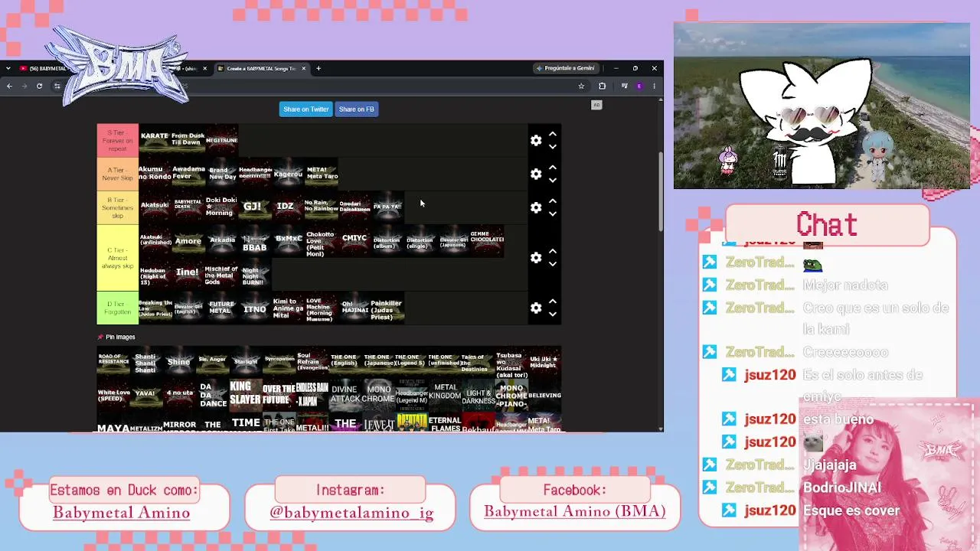Click the Pregúntale a Gemini button
The height and width of the screenshot is (551, 980).
coord(566,68)
